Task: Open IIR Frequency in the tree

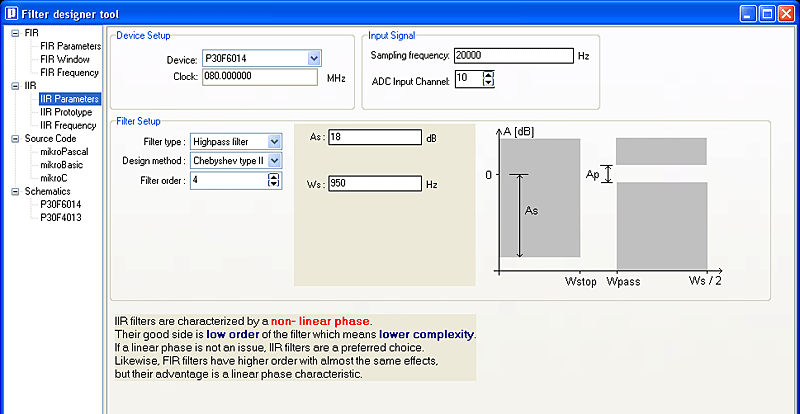Action: pos(68,125)
